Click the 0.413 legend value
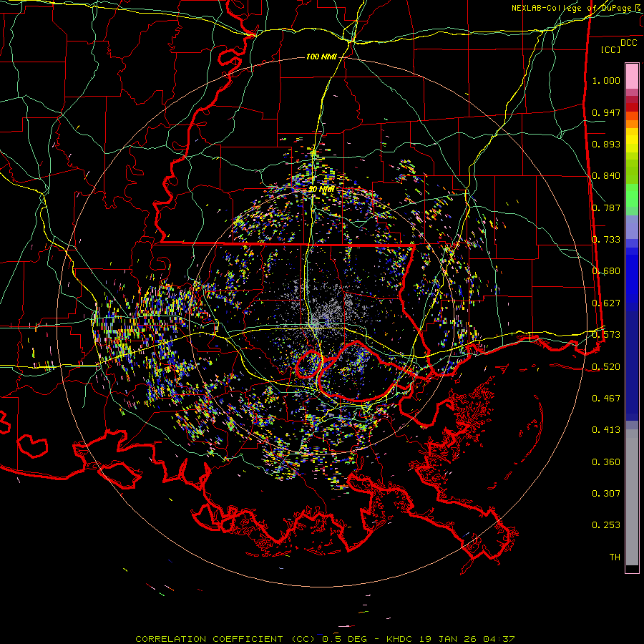 tap(606, 430)
